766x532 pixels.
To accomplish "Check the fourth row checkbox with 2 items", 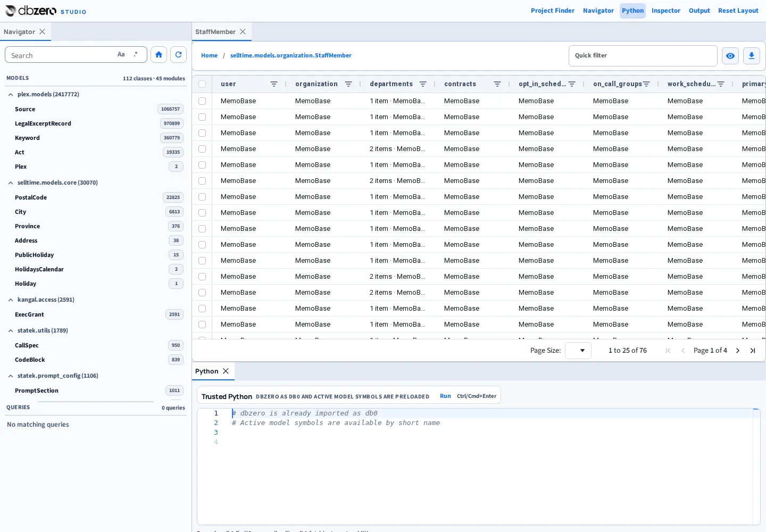I will (202, 149).
